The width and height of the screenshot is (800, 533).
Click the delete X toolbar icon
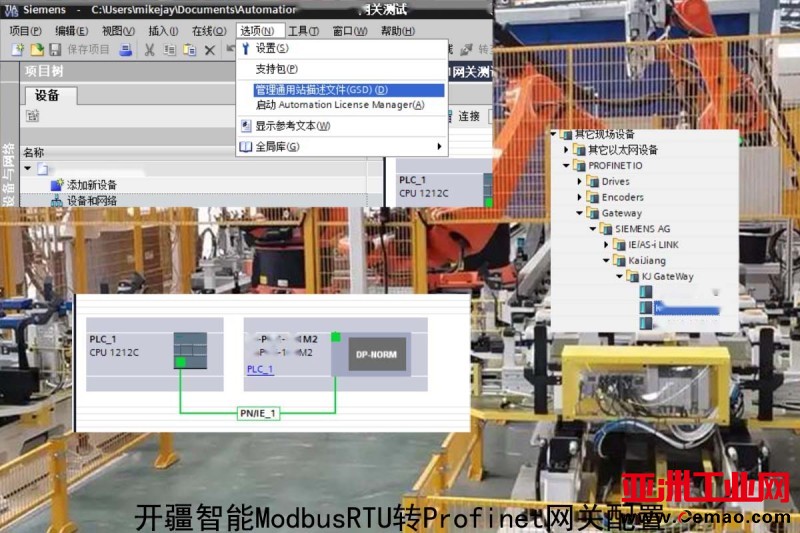point(210,50)
